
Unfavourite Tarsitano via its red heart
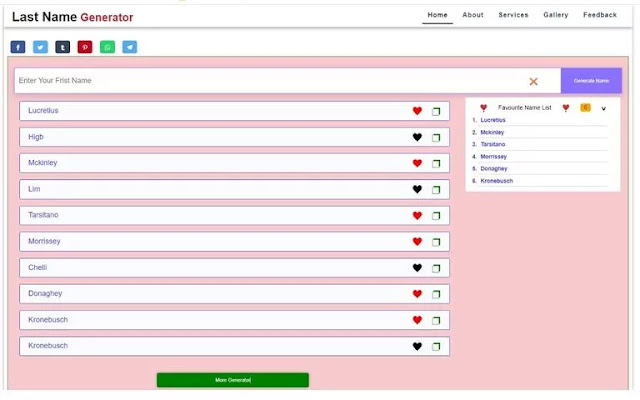pyautogui.click(x=417, y=215)
